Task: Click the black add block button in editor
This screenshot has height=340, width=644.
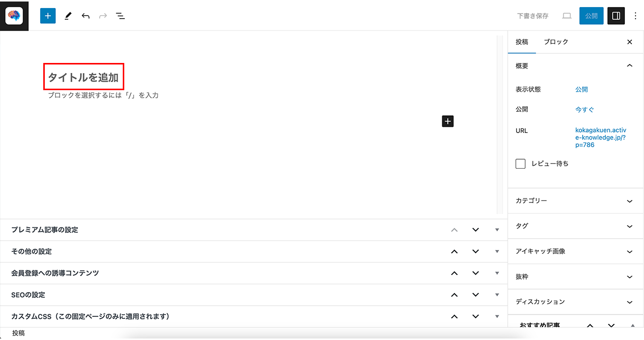Action: click(448, 121)
